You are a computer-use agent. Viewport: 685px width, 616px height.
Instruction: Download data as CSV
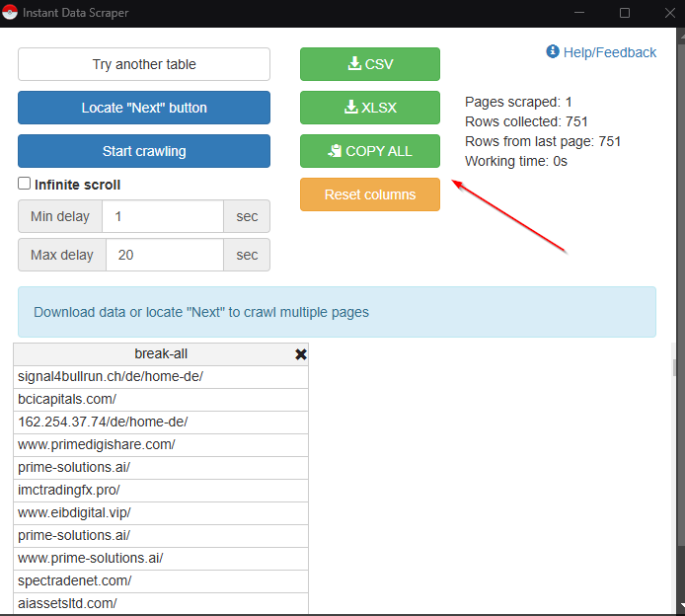[369, 64]
